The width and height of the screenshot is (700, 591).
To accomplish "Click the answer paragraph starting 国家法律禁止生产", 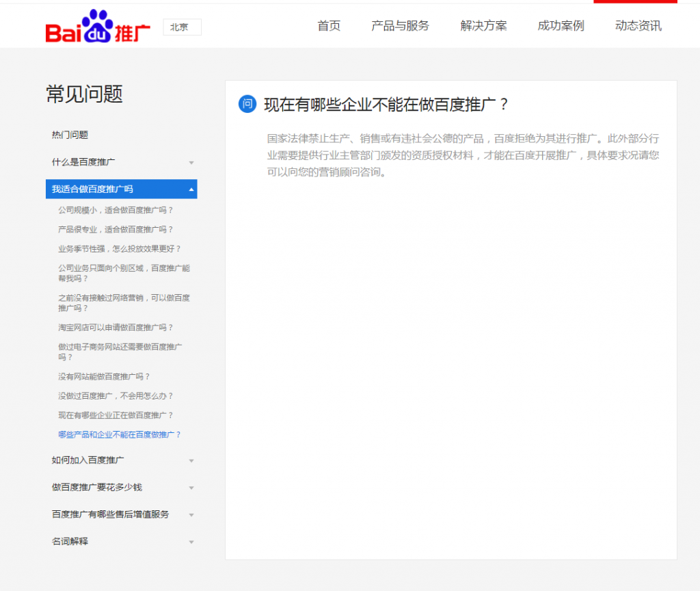I will (463, 155).
